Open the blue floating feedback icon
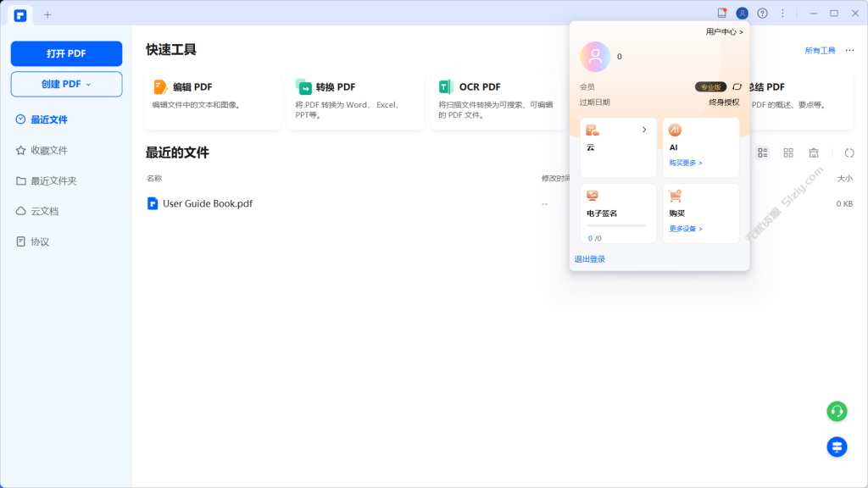This screenshot has width=868, height=488. [836, 446]
